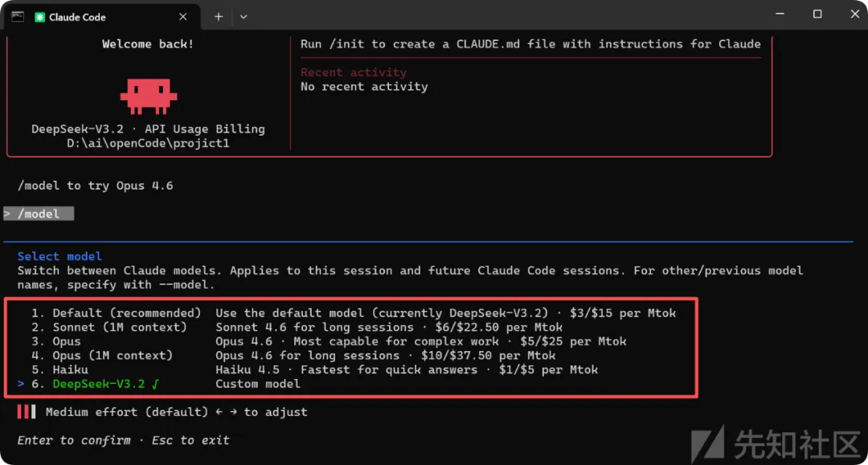Click the Claude Code tab icon

point(39,17)
